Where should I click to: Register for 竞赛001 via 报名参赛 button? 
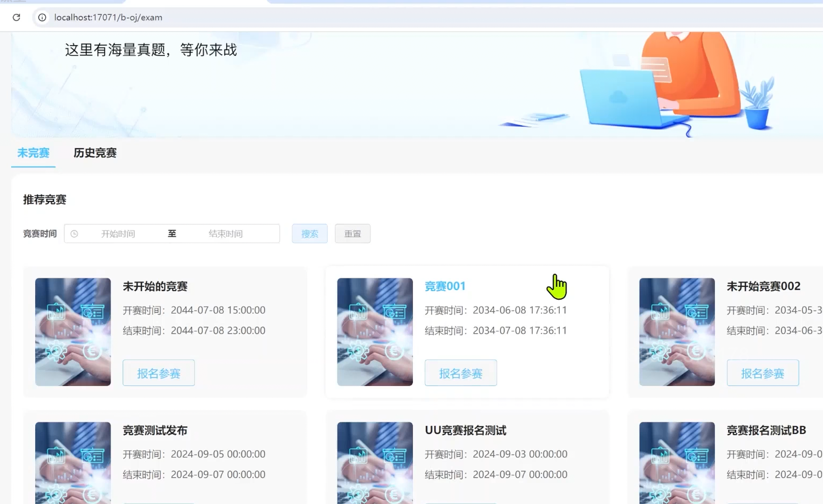click(x=461, y=373)
